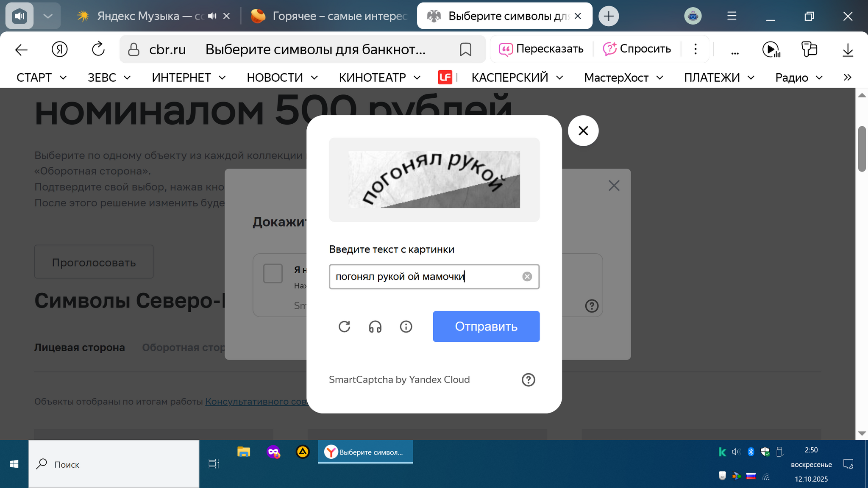The height and width of the screenshot is (488, 868).
Task: Expand the НОВОСТИ bookmarks dropdown
Action: point(282,78)
